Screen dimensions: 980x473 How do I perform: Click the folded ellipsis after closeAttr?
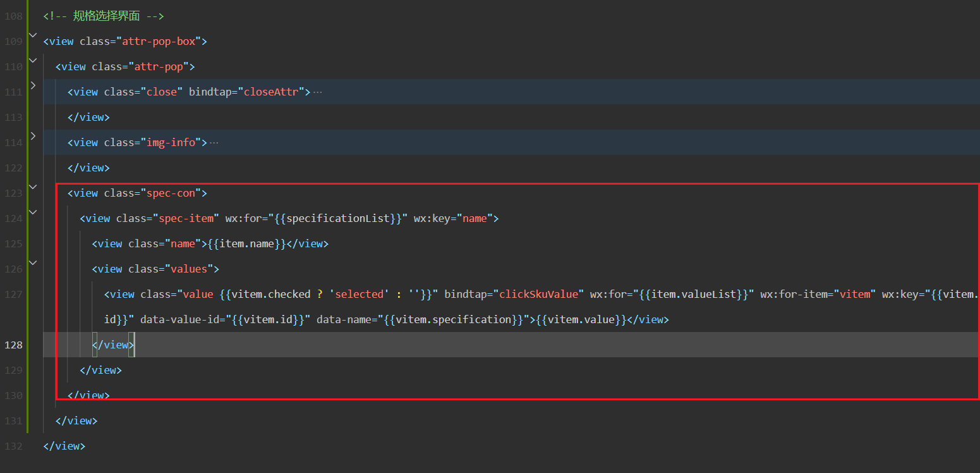[317, 92]
